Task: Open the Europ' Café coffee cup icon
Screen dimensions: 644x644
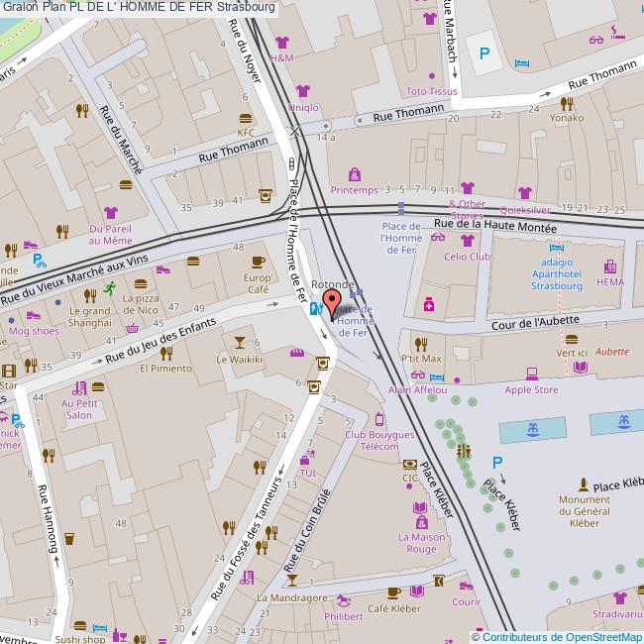Action: [258, 262]
